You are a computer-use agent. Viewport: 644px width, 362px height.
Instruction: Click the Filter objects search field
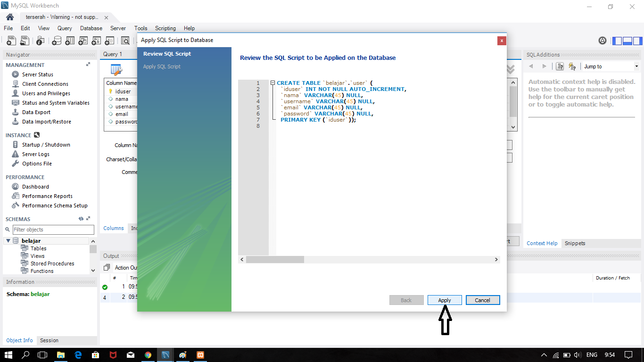53,230
